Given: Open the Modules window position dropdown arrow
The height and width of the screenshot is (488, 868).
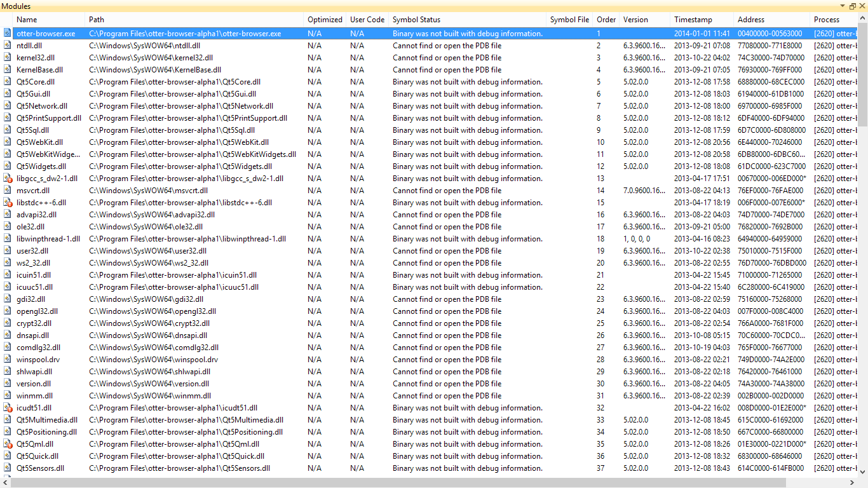Looking at the screenshot, I should point(843,6).
